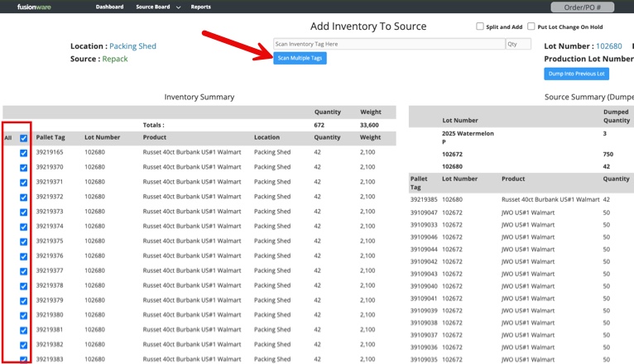Viewport: 634px width, 364px height.
Task: Toggle the checkbox for pallet 39219380
Action: (x=24, y=315)
